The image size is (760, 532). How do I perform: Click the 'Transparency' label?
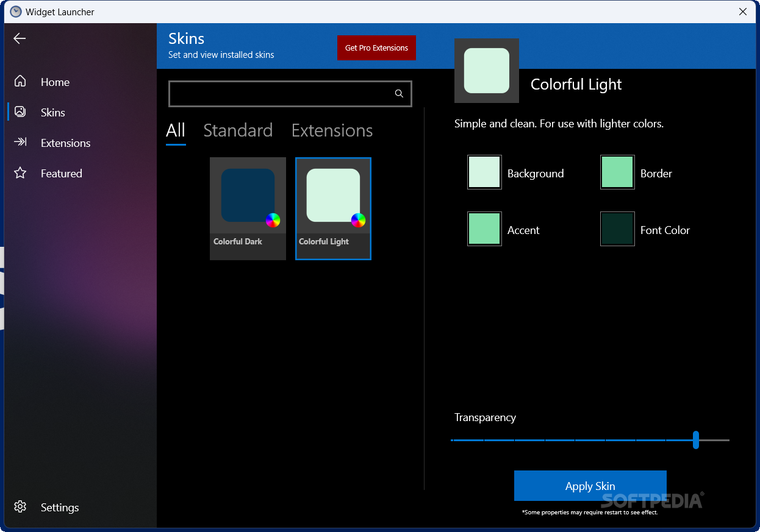485,417
